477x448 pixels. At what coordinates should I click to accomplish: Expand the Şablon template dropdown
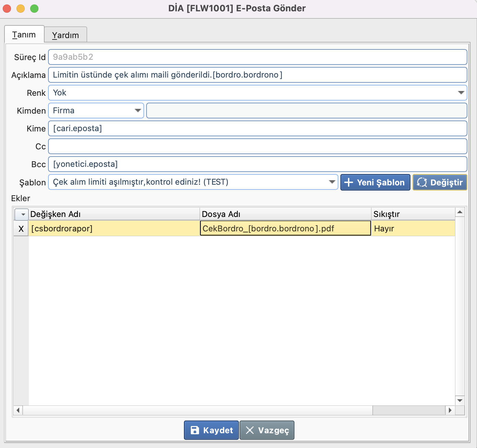(x=331, y=182)
